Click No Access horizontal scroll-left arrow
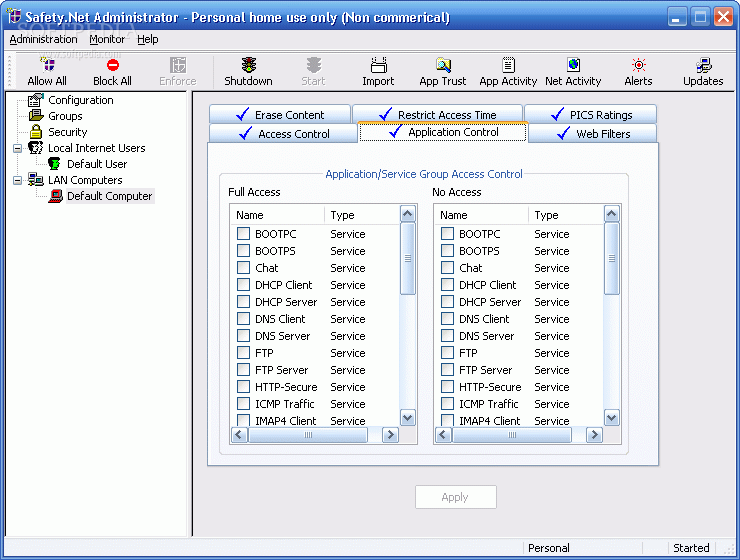This screenshot has height=560, width=740. (443, 435)
